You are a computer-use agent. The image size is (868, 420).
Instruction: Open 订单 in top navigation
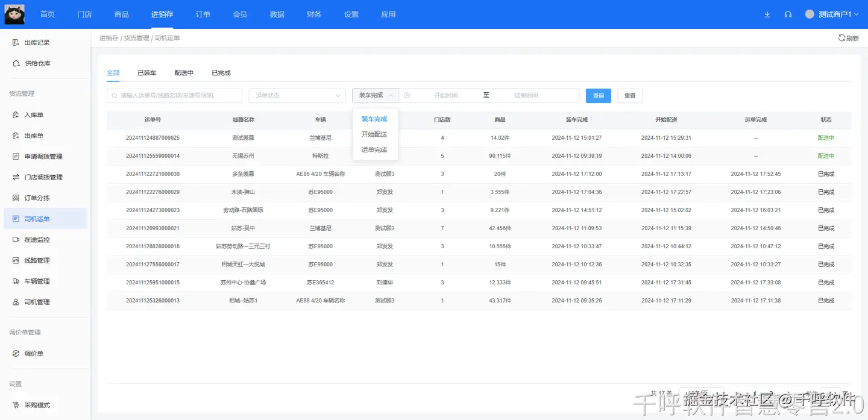coord(203,14)
